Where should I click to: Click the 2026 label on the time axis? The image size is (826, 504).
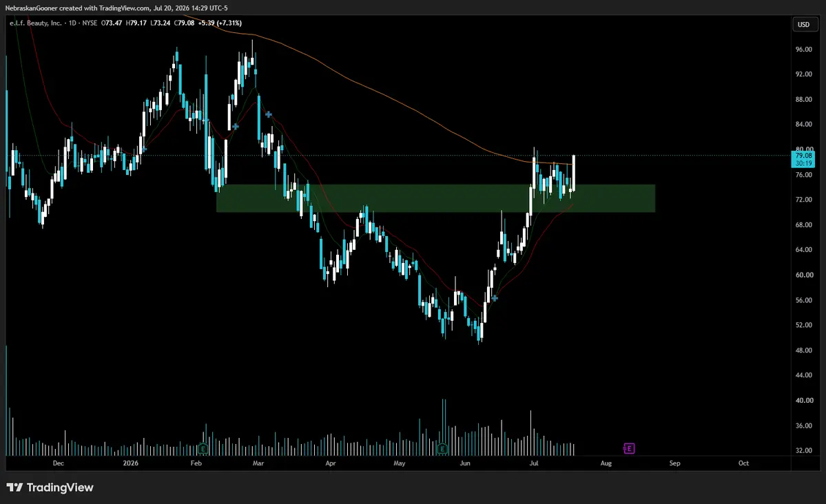click(x=131, y=463)
